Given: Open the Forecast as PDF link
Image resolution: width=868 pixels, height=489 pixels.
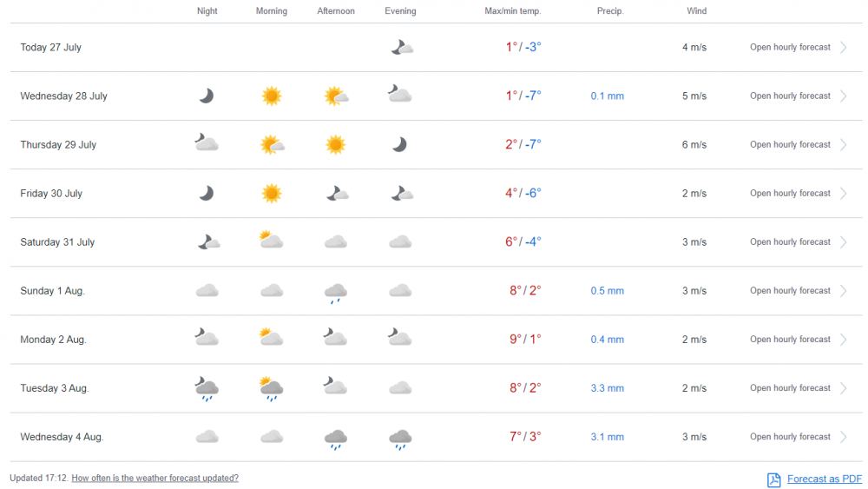Looking at the screenshot, I should tap(824, 479).
